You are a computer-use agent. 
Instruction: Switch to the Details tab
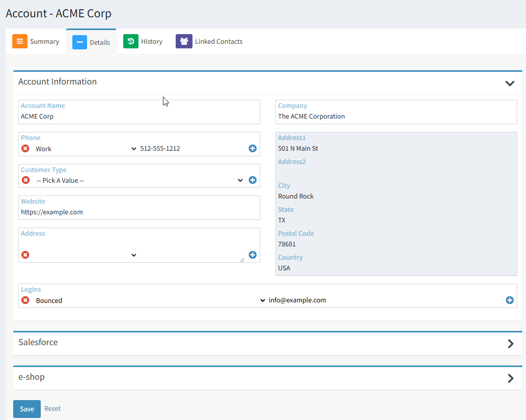(91, 42)
